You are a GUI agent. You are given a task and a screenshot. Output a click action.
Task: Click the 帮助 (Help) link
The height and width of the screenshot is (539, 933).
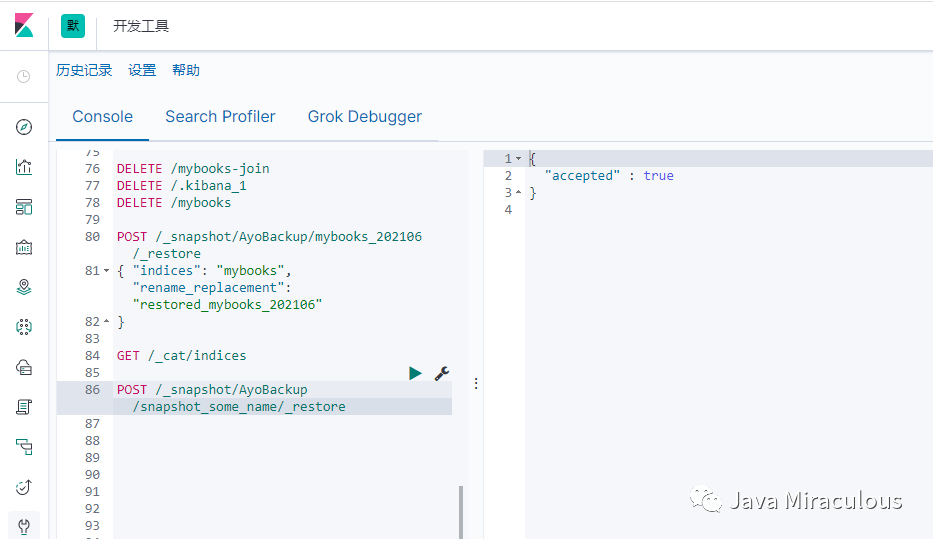(186, 70)
